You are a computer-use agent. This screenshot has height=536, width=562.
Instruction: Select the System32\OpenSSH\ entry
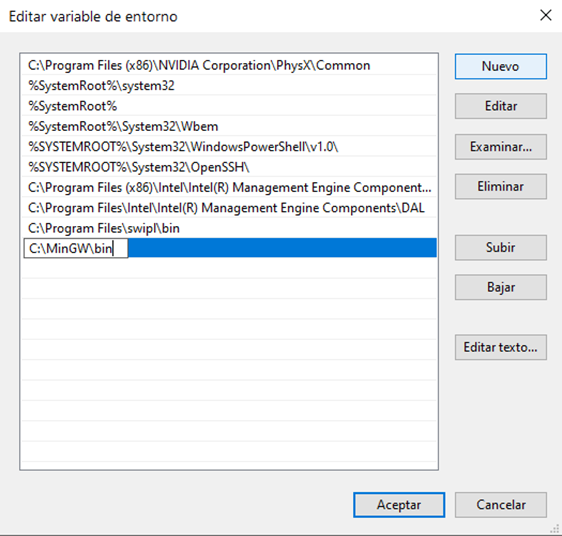coord(229,167)
